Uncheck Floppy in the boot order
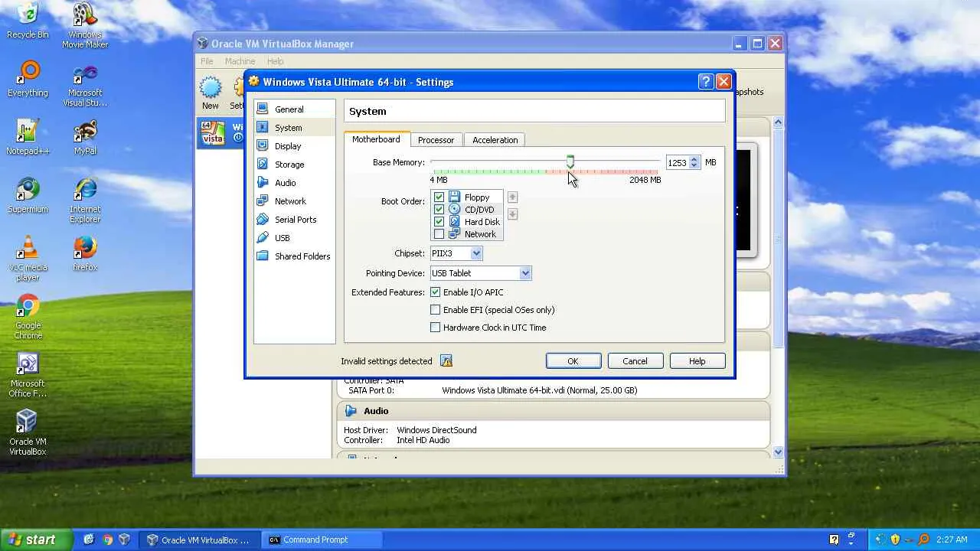The width and height of the screenshot is (980, 551). (x=439, y=197)
